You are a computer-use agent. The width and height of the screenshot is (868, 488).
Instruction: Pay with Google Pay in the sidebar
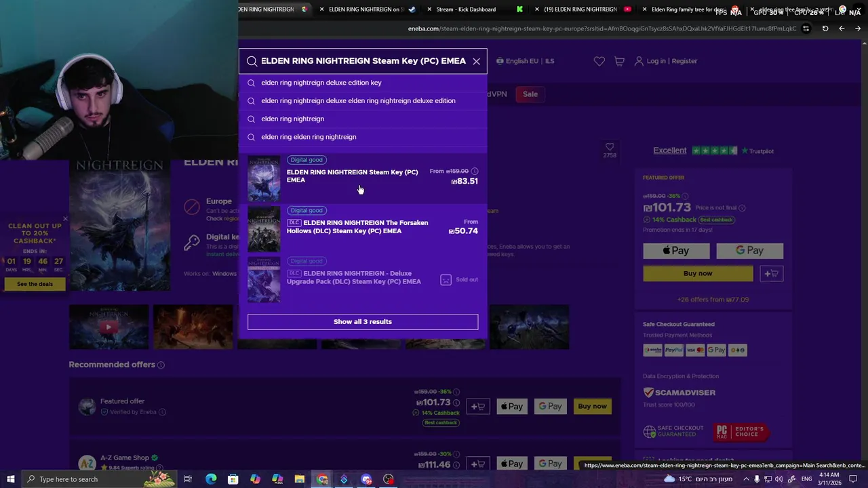point(750,251)
